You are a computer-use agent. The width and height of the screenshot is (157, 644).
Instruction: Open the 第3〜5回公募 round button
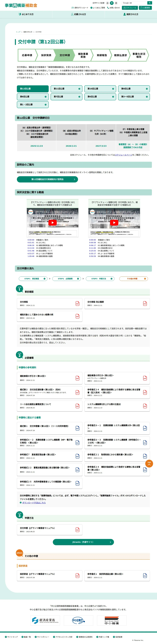coord(134,97)
